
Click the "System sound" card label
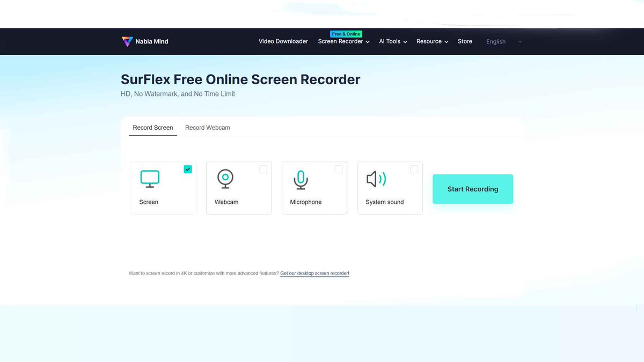pyautogui.click(x=385, y=202)
